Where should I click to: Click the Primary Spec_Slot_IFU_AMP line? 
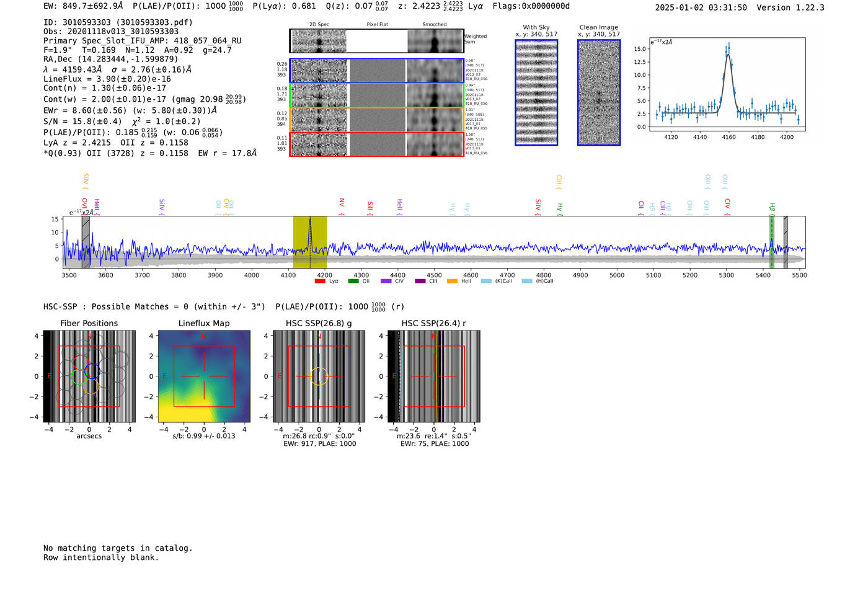pos(143,41)
